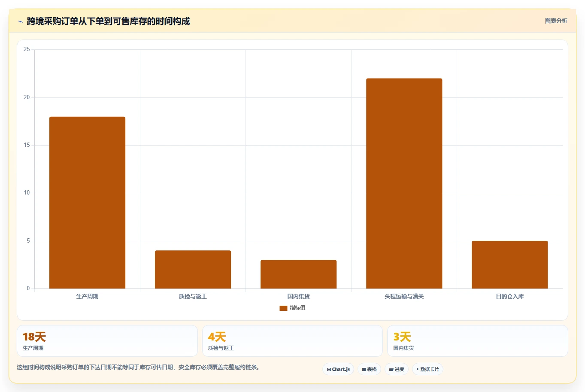Click the y-axis value 10

27,193
